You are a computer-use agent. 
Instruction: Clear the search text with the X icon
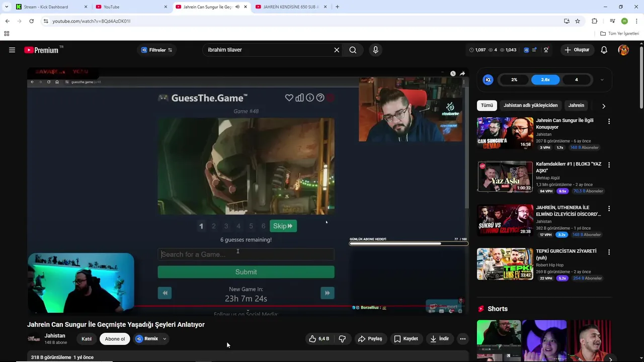point(337,50)
